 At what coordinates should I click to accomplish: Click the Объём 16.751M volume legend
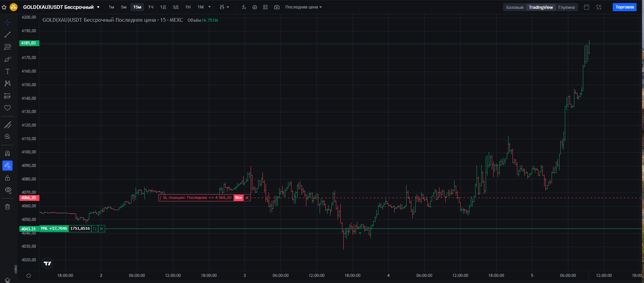[x=203, y=20]
